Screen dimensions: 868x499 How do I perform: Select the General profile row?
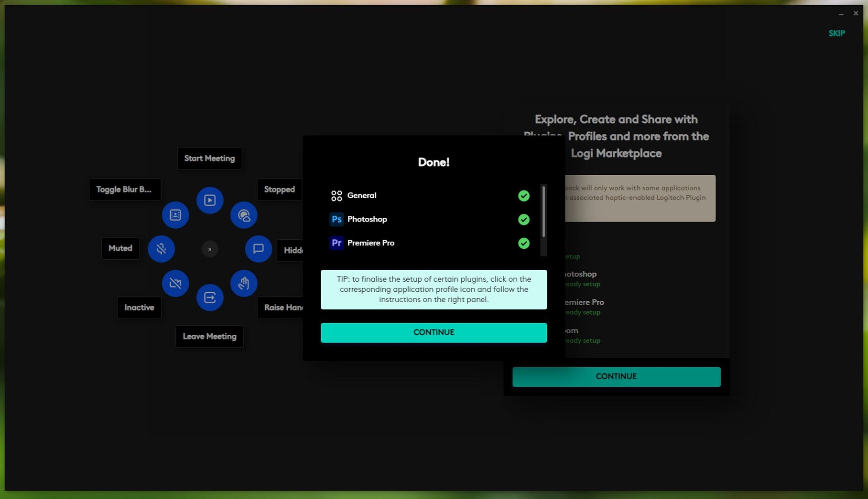[x=361, y=196]
